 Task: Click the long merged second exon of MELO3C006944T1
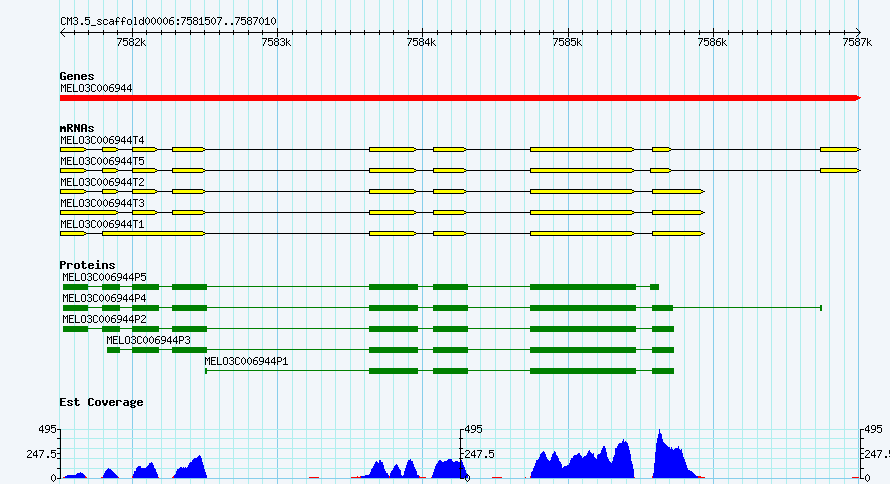(x=153, y=233)
